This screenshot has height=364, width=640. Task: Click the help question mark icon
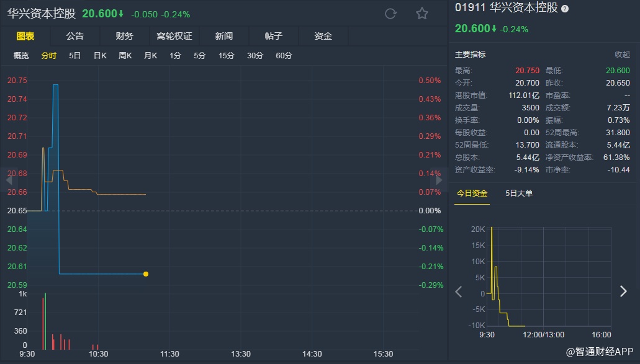(x=564, y=9)
